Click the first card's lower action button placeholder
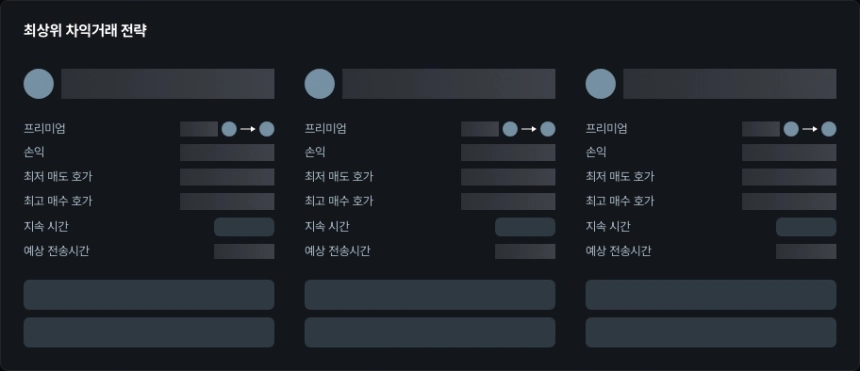Image resolution: width=860 pixels, height=371 pixels. click(x=149, y=332)
